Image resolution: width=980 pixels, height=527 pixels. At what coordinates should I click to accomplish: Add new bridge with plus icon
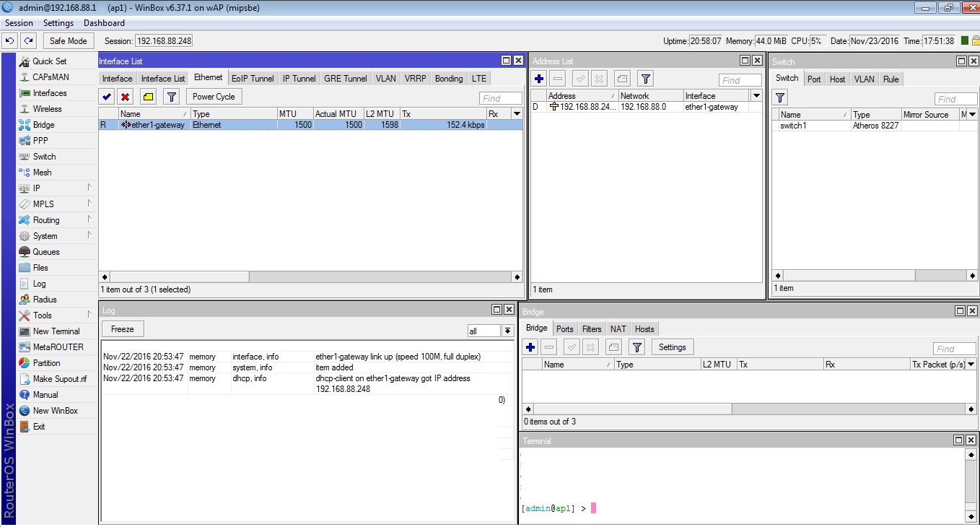pyautogui.click(x=530, y=348)
